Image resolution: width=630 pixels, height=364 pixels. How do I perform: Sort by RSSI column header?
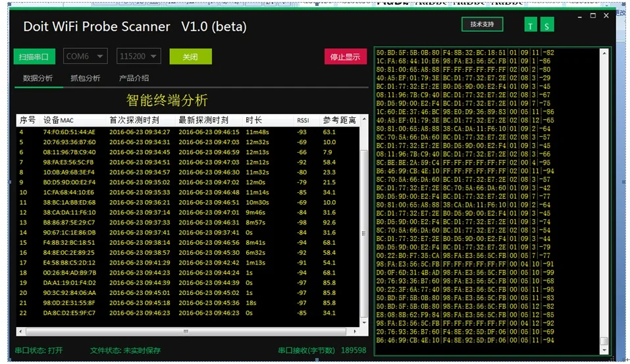point(303,120)
